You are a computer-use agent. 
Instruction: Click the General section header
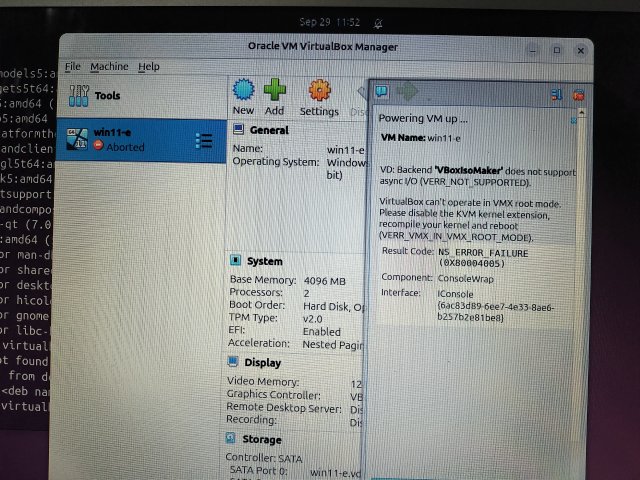point(268,130)
